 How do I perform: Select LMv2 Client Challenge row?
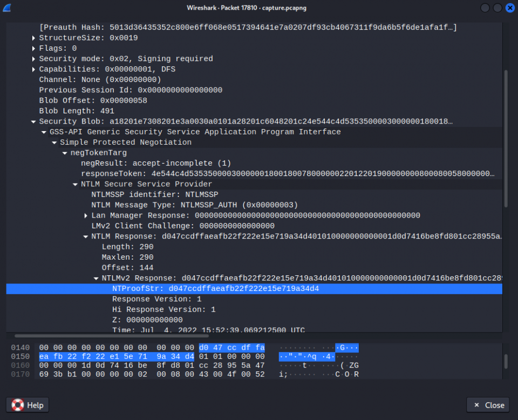[183, 226]
